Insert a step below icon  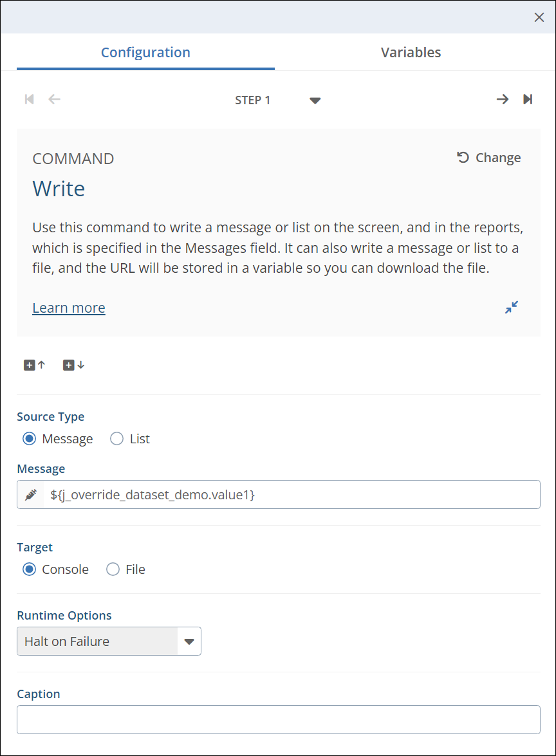click(x=73, y=365)
